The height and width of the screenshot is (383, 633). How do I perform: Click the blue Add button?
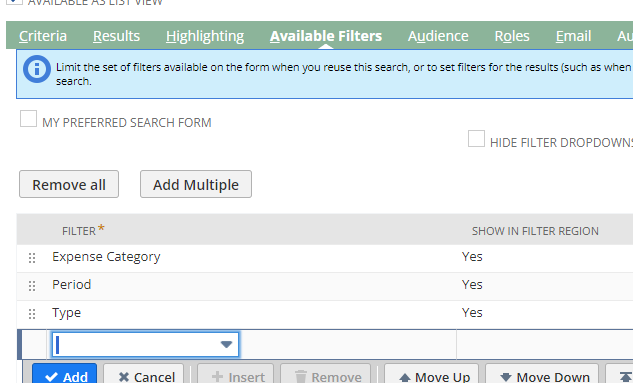click(x=65, y=374)
